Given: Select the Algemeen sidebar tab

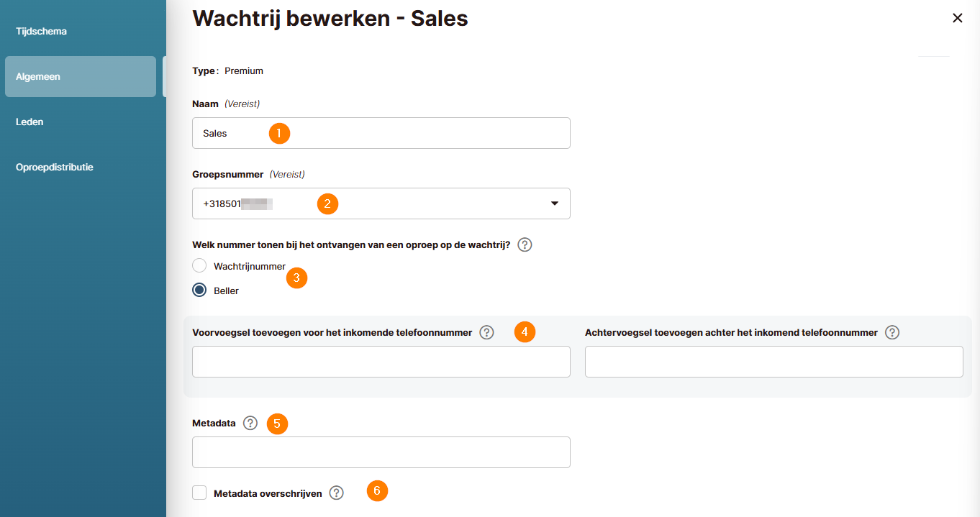Looking at the screenshot, I should click(x=80, y=77).
